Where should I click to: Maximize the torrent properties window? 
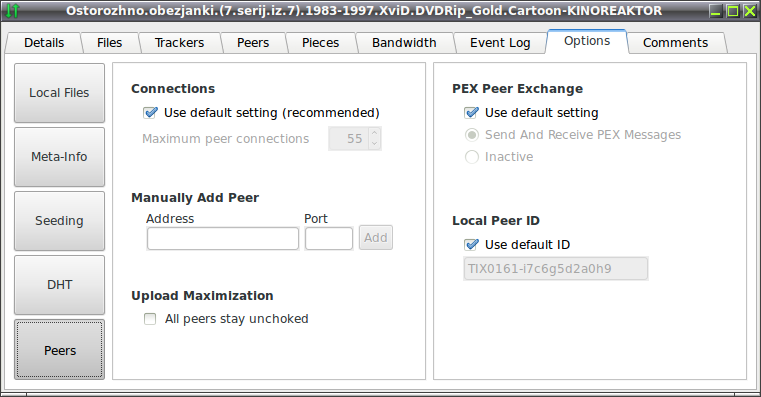tap(733, 11)
